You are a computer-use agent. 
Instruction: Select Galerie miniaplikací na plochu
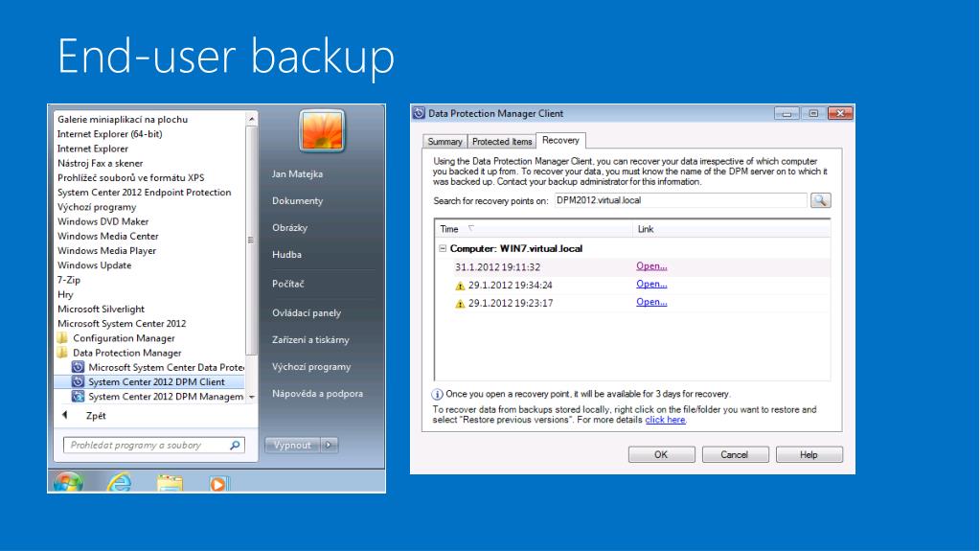click(123, 119)
